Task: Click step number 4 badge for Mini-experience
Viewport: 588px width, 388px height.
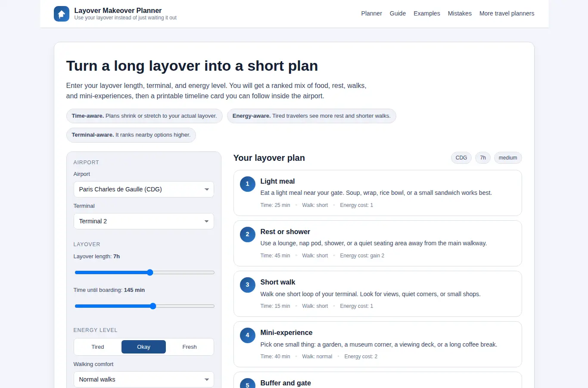Action: click(247, 335)
